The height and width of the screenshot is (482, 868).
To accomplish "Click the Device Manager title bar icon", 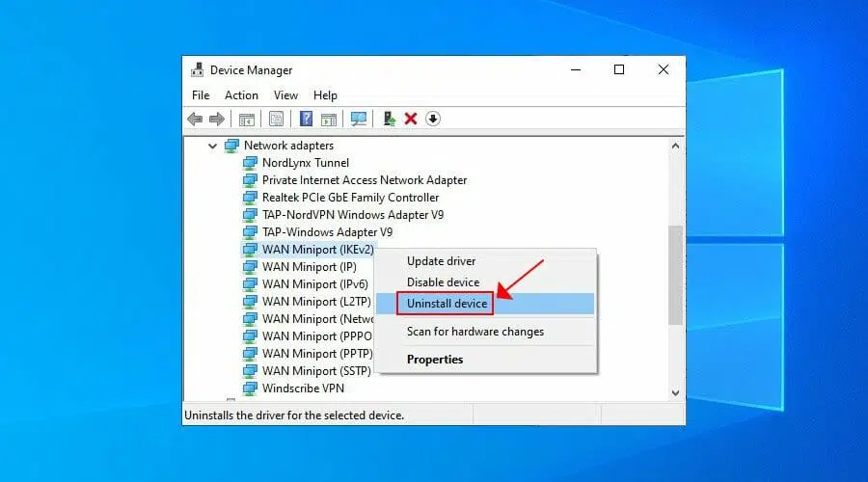I will point(197,69).
